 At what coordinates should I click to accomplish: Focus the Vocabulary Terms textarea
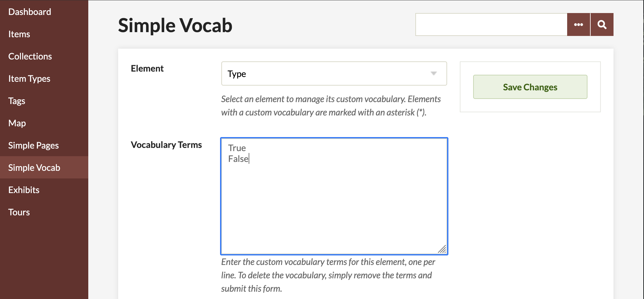(334, 196)
